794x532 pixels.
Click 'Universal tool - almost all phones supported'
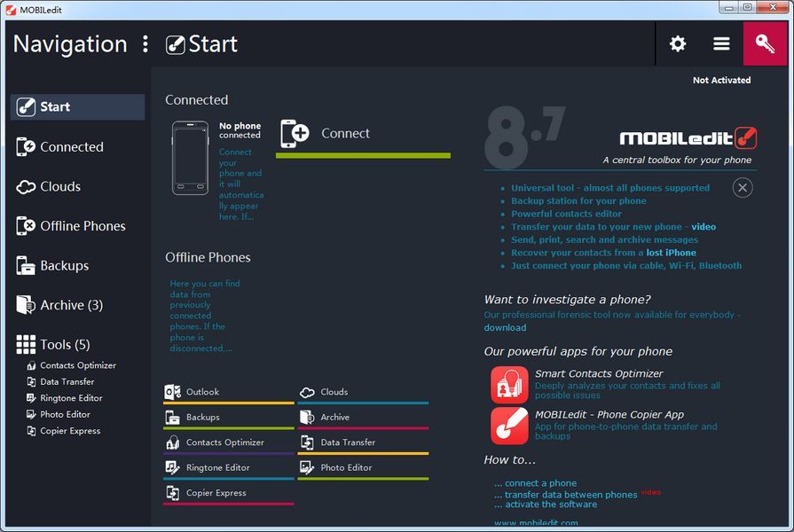pos(610,188)
